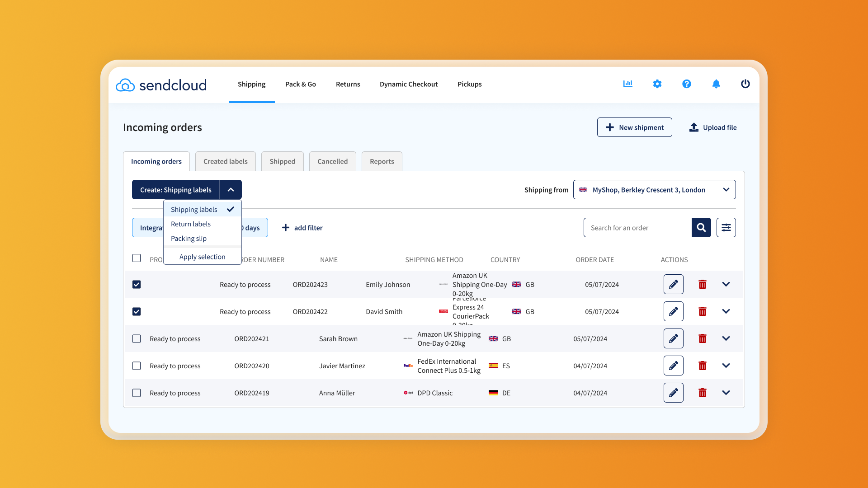Expand row details for ORD202419
The image size is (868, 488).
726,393
